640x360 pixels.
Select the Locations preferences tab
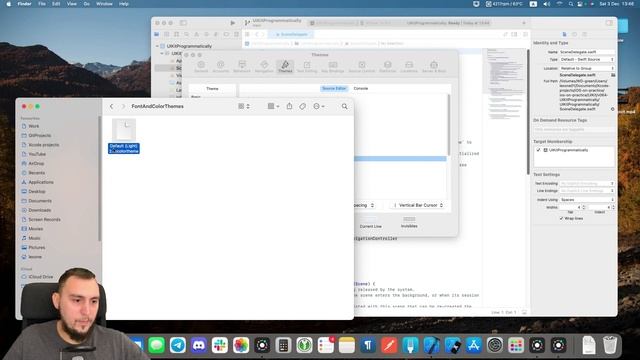[x=409, y=67]
